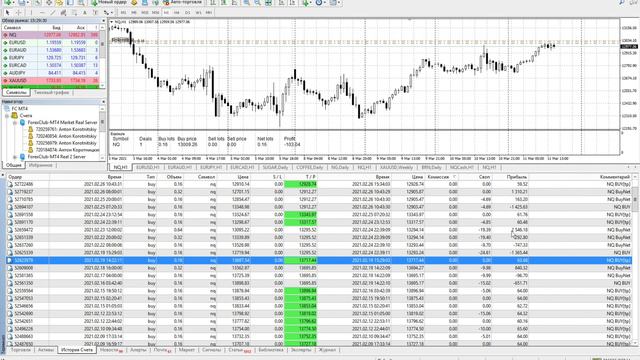The height and width of the screenshot is (360, 640).
Task: Open the Эксперты terminal tab
Action: 301,350
